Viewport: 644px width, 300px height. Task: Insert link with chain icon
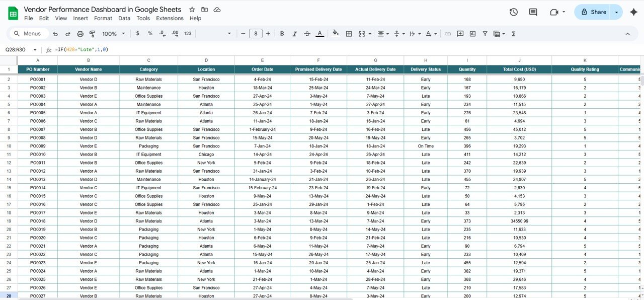click(x=448, y=34)
